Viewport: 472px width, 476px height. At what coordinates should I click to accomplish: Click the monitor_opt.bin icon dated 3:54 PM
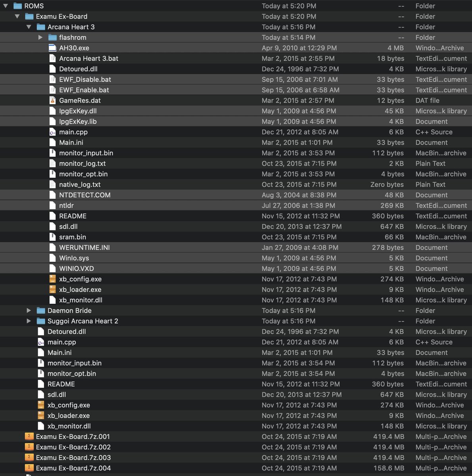click(41, 374)
